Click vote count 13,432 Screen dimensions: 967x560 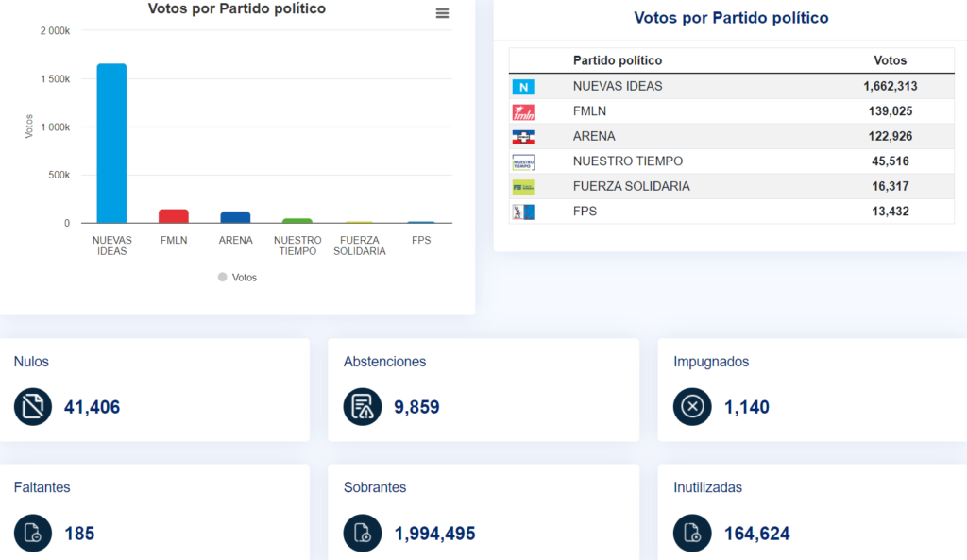pyautogui.click(x=890, y=211)
